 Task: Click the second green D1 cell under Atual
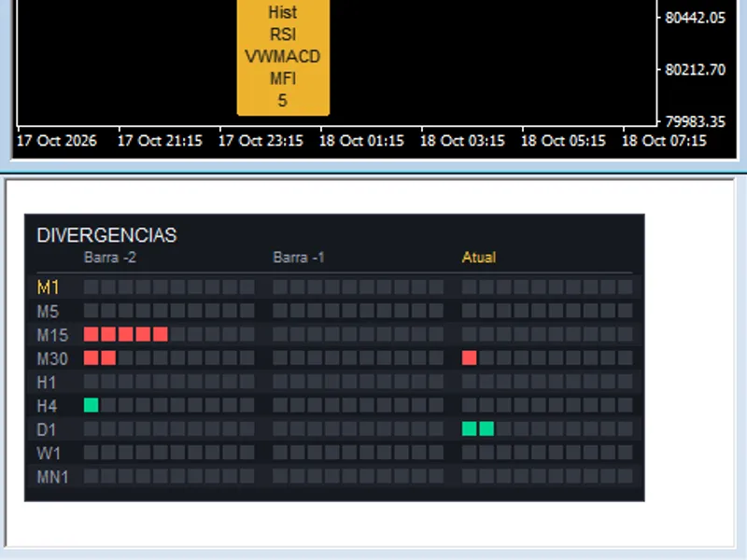(x=486, y=428)
